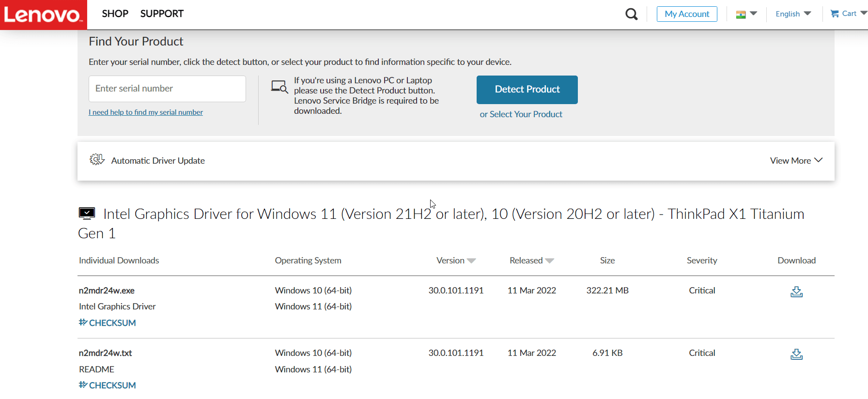
Task: Click the Individual Downloads column header
Action: point(119,261)
